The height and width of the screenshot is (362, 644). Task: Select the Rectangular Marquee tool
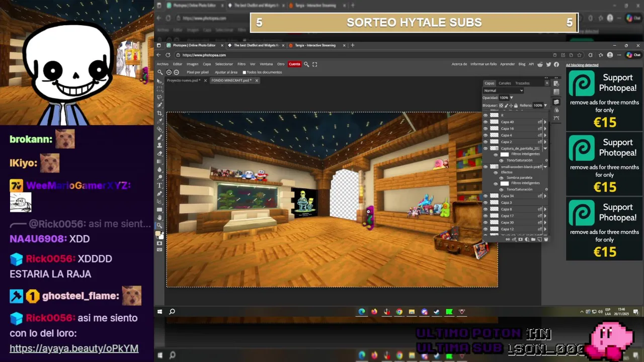pos(159,89)
